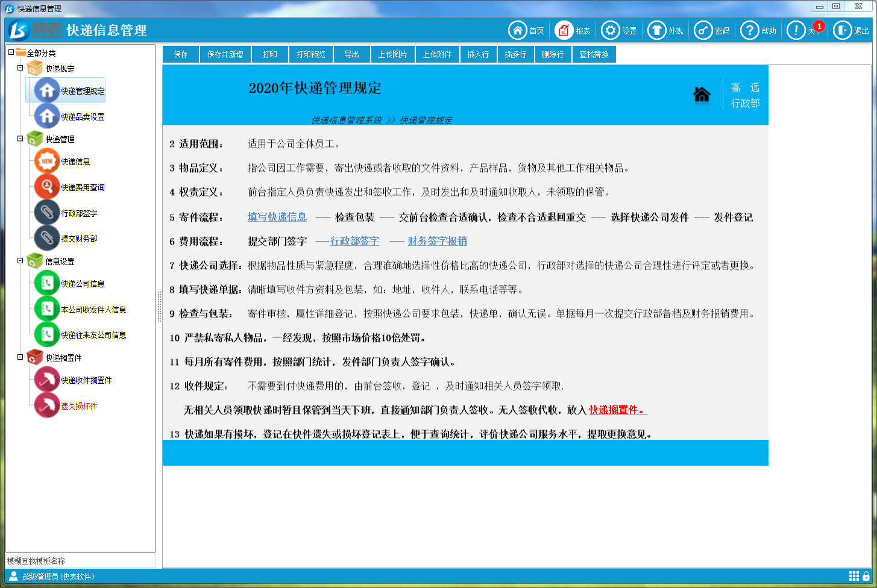Click the breadcrumb 快递信息管理系统 >> 快递管理规定
The image size is (877, 588).
click(x=382, y=120)
